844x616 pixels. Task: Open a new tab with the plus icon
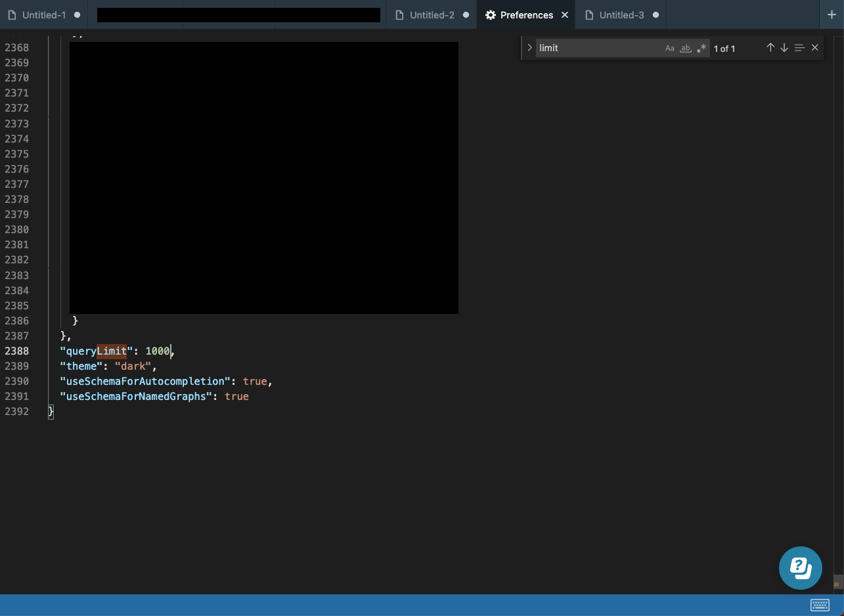[832, 14]
